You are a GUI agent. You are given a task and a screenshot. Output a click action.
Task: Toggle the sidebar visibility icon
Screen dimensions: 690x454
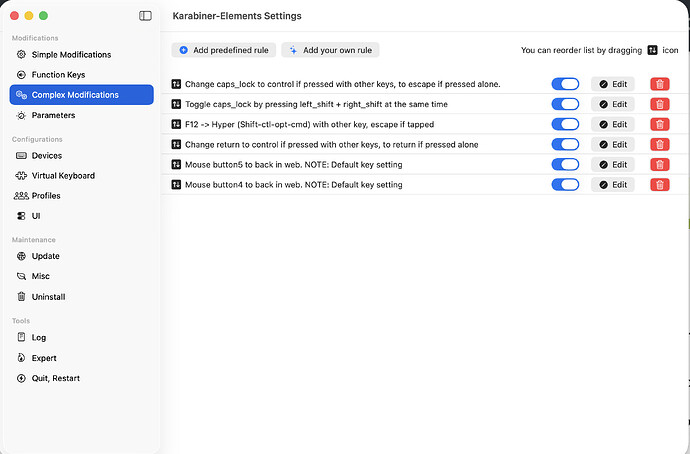(146, 16)
